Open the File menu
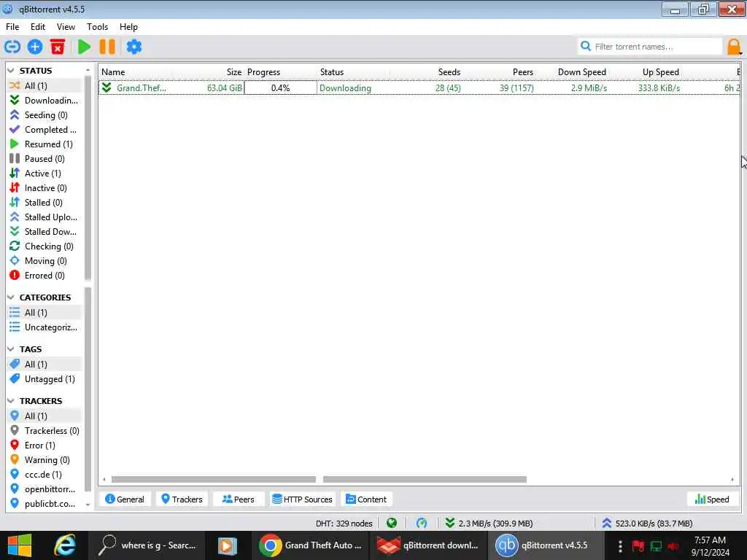The image size is (747, 560). [12, 27]
